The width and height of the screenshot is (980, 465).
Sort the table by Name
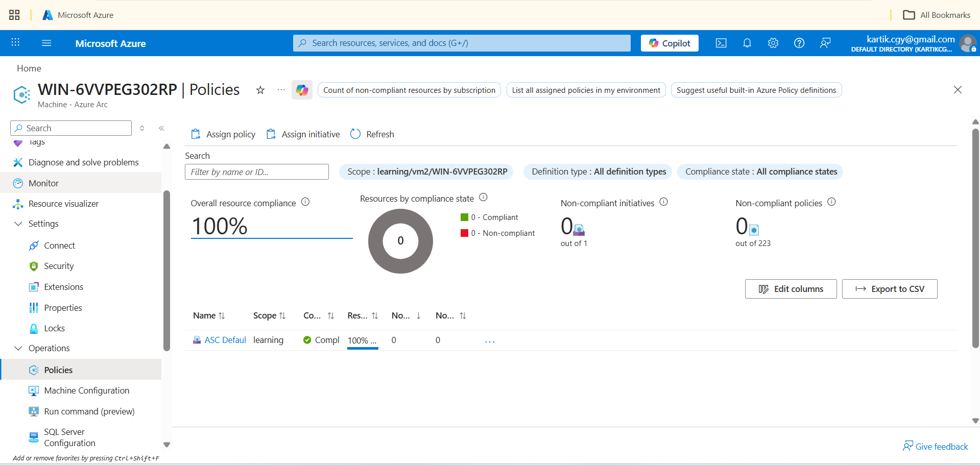tap(209, 315)
